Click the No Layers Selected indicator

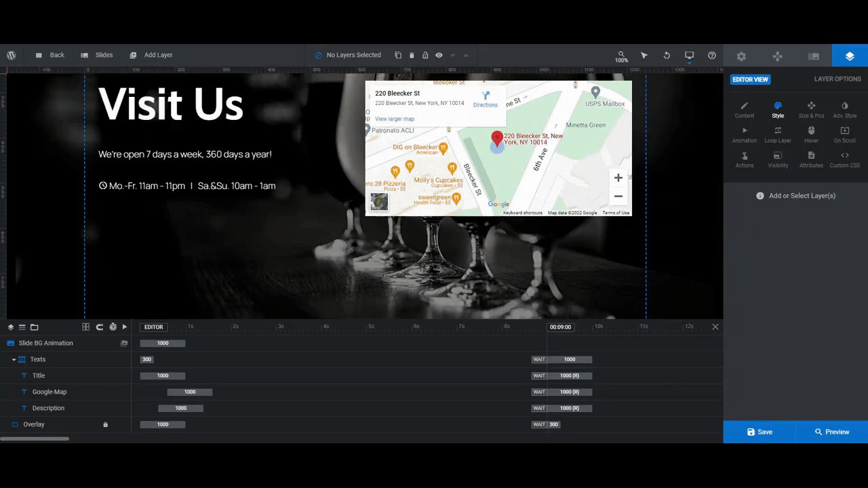coord(348,55)
